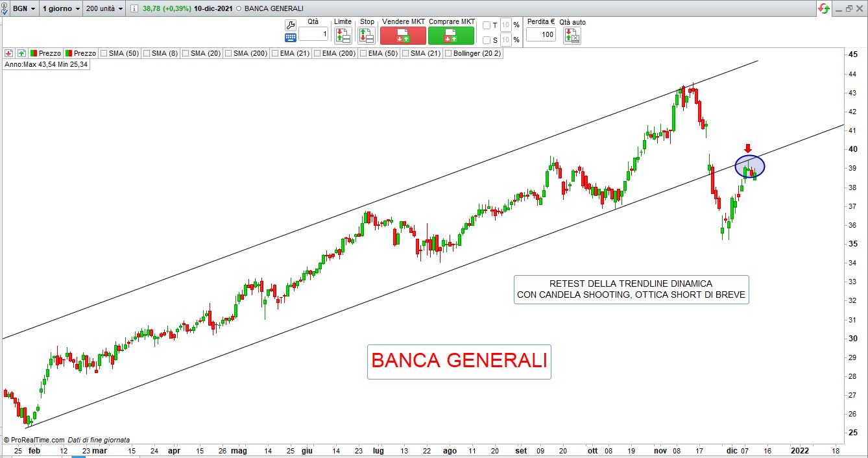Click the 'Anno:Max 43,54 Min 25,34' label
The width and height of the screenshot is (868, 458).
pyautogui.click(x=46, y=64)
